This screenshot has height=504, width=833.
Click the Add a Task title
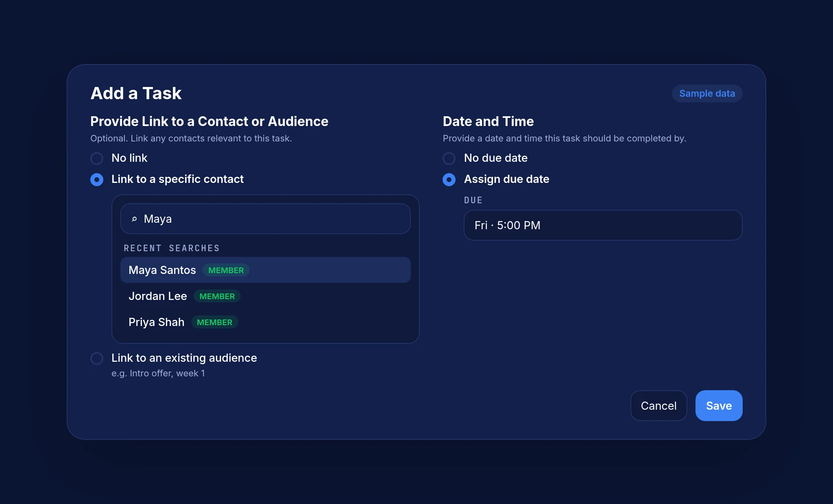pos(136,93)
